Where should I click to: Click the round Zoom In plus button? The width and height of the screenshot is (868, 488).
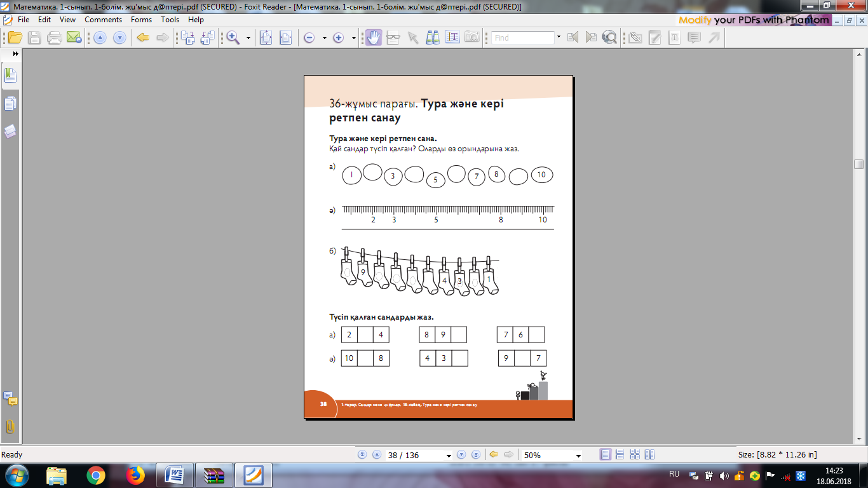[339, 38]
